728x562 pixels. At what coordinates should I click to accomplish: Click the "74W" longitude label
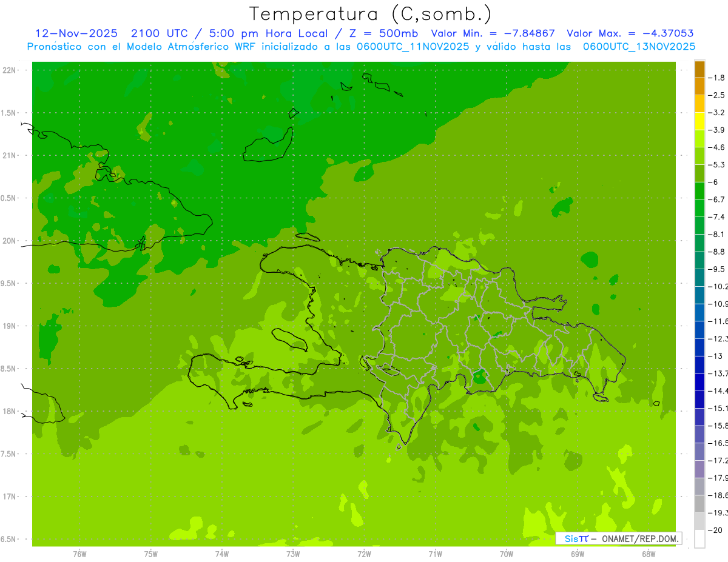[x=221, y=554]
